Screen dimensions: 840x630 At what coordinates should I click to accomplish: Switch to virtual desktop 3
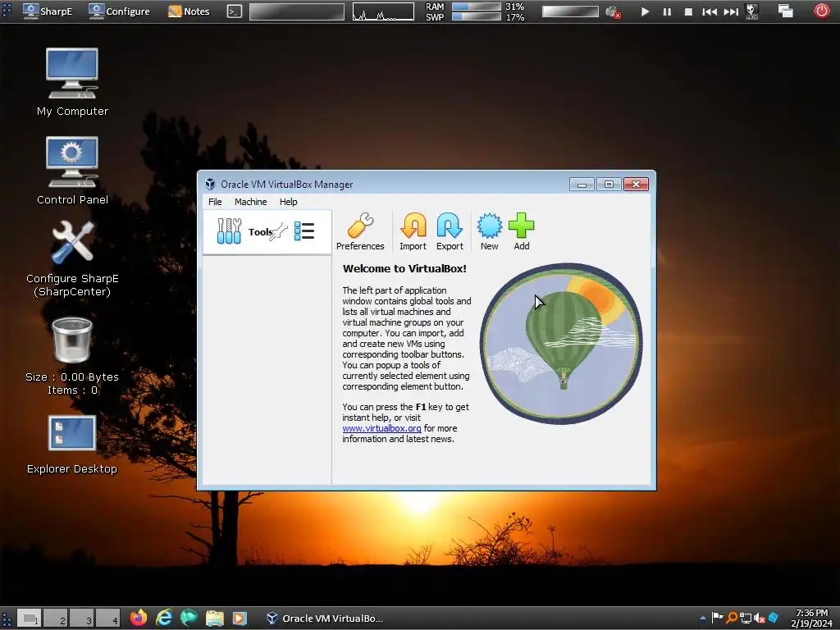point(82,619)
